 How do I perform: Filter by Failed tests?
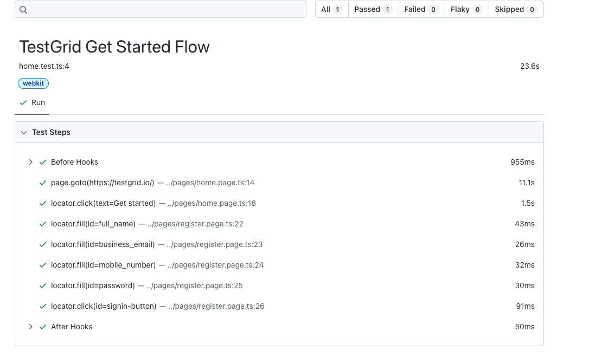coord(421,9)
